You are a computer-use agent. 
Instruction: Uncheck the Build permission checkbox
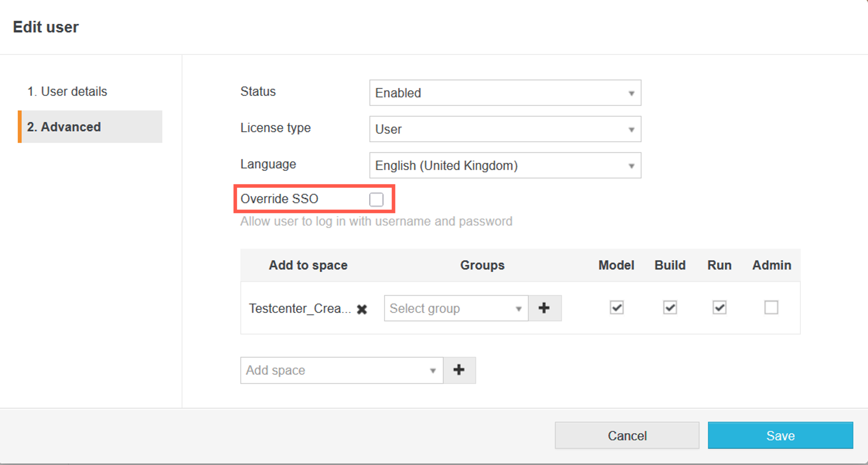point(670,308)
